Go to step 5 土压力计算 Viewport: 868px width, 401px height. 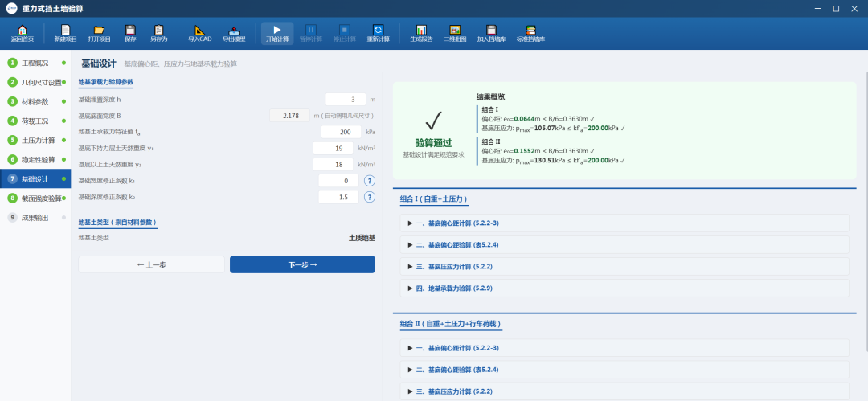[35, 140]
